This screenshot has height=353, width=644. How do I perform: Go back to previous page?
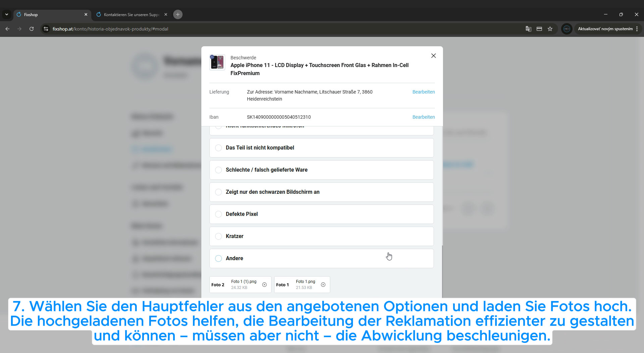(7, 29)
